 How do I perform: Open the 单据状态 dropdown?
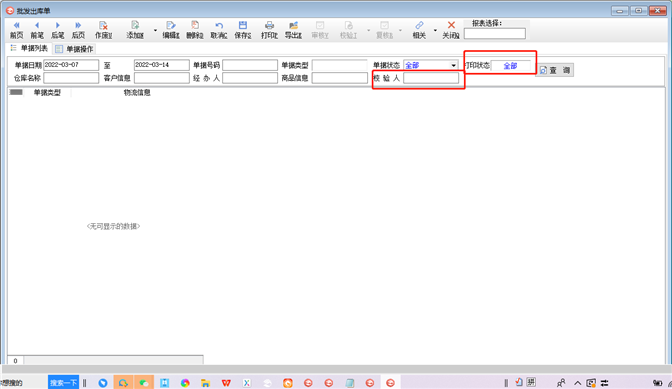tap(453, 65)
